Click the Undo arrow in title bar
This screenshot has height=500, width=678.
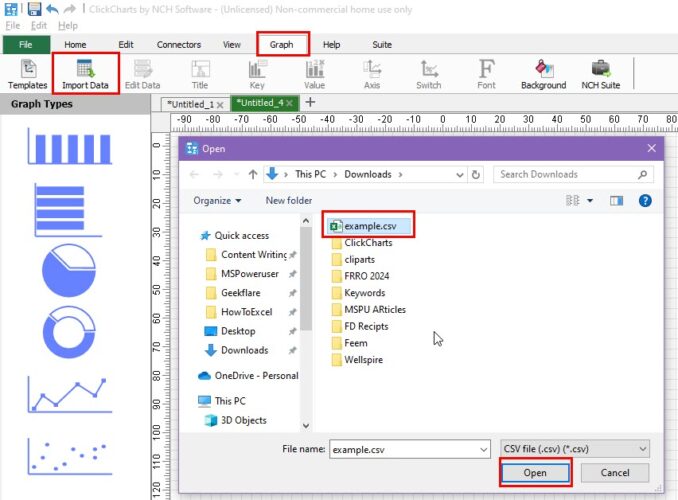[x=52, y=9]
